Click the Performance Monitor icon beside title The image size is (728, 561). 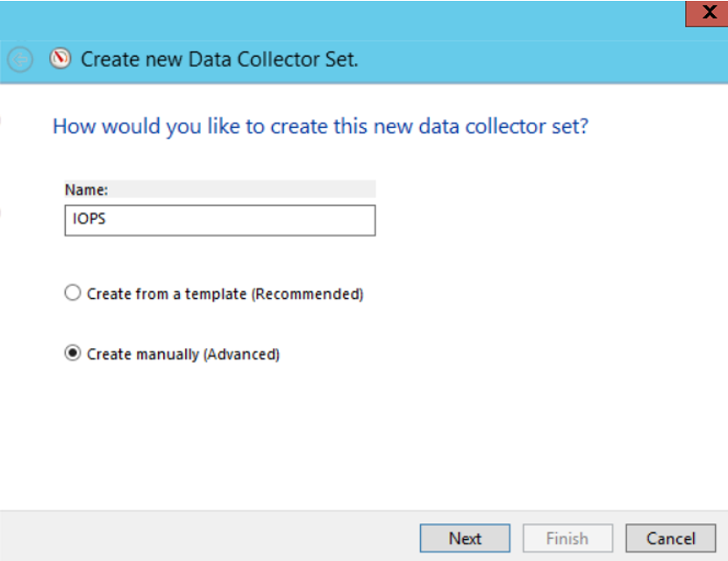(x=61, y=59)
